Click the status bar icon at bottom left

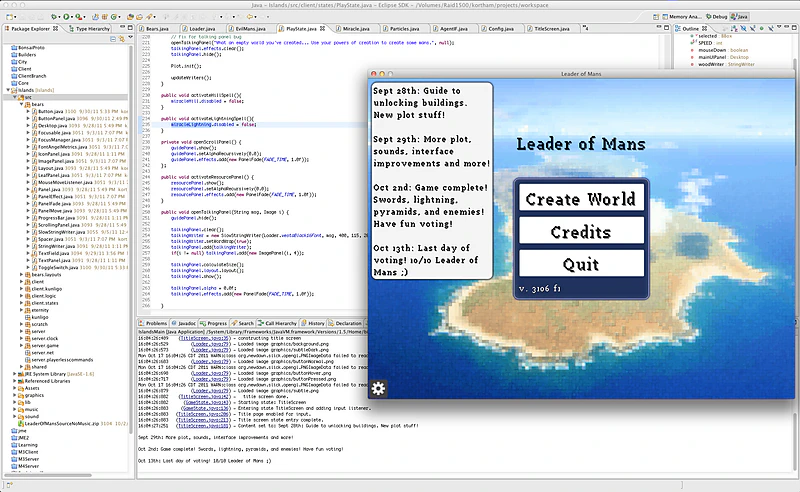click(x=9, y=484)
